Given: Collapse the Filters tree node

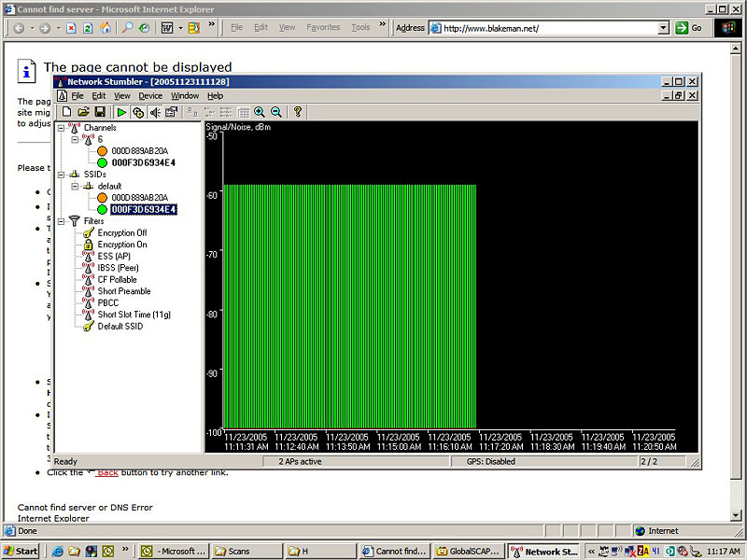Looking at the screenshot, I should tap(62, 221).
